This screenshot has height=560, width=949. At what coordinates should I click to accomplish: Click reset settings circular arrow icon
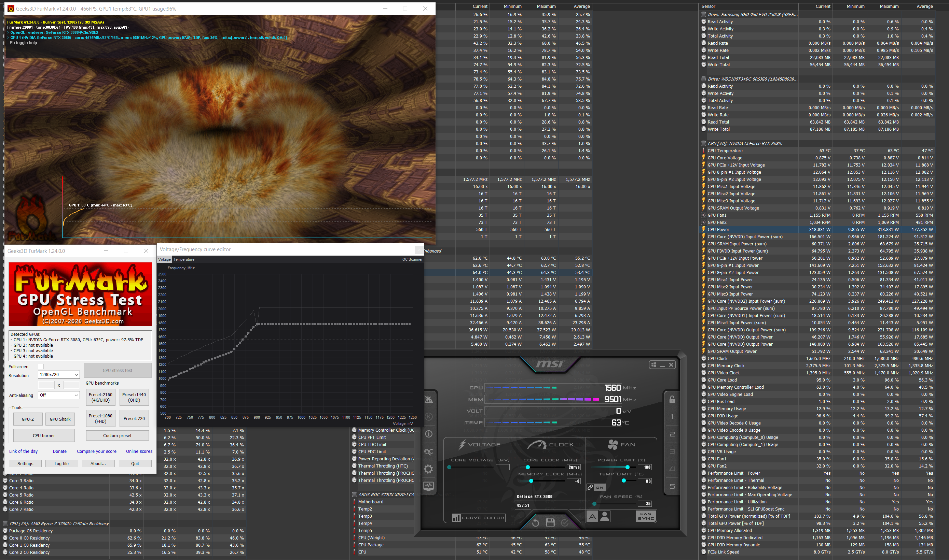pos(536,523)
